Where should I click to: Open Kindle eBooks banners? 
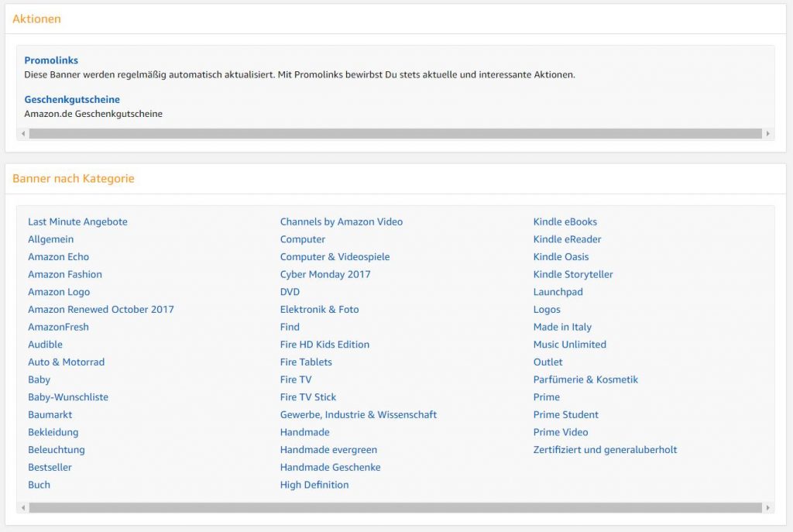pyautogui.click(x=565, y=221)
